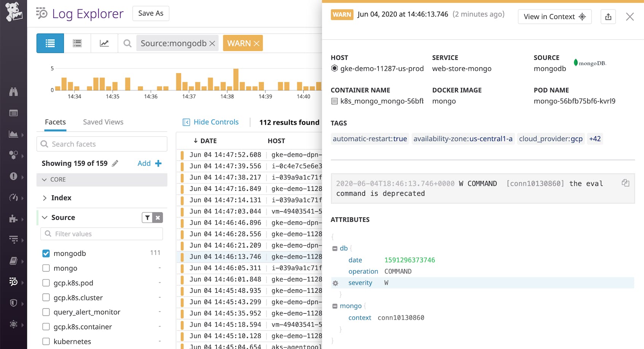
Task: Copy the log message using the copy icon
Action: [x=626, y=183]
